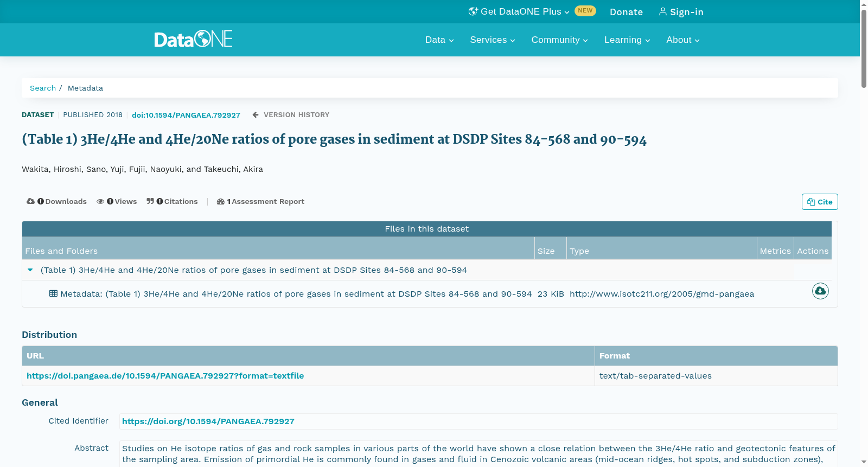Viewport: 868px width, 467px height.
Task: Click the download cloud icon for Metadata file
Action: tap(820, 291)
